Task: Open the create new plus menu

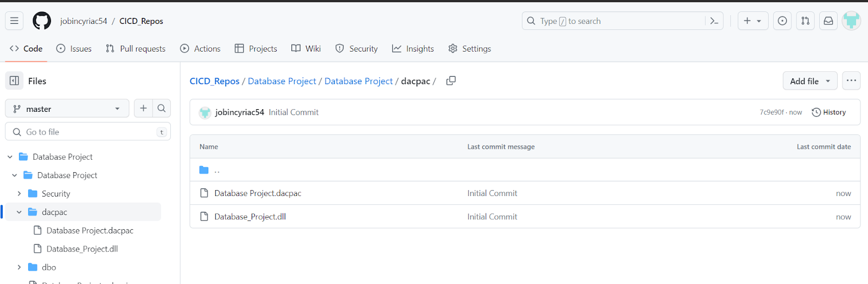Action: pyautogui.click(x=752, y=21)
